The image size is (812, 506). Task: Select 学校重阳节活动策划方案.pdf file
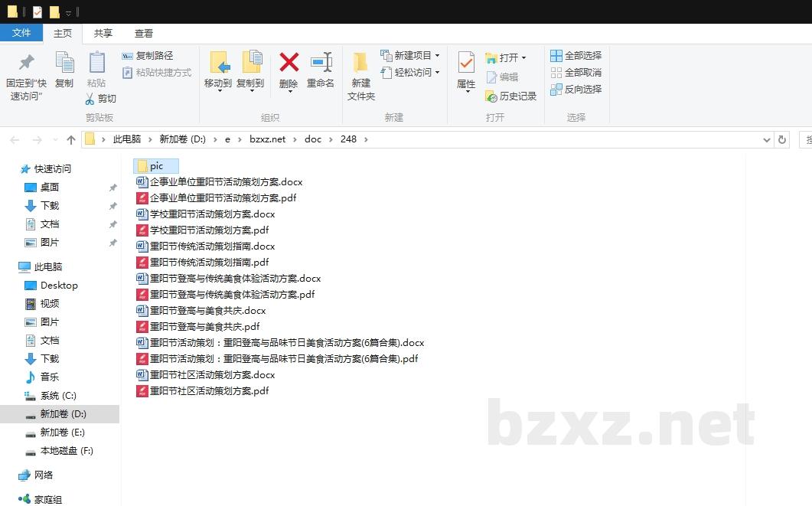coord(209,230)
